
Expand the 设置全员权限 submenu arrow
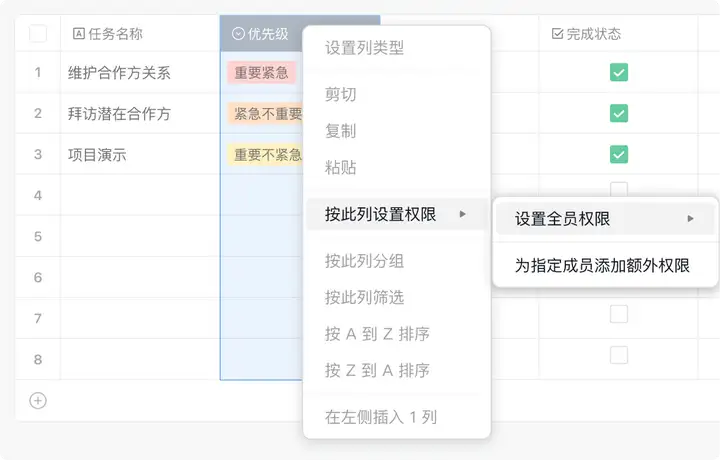pyautogui.click(x=690, y=219)
